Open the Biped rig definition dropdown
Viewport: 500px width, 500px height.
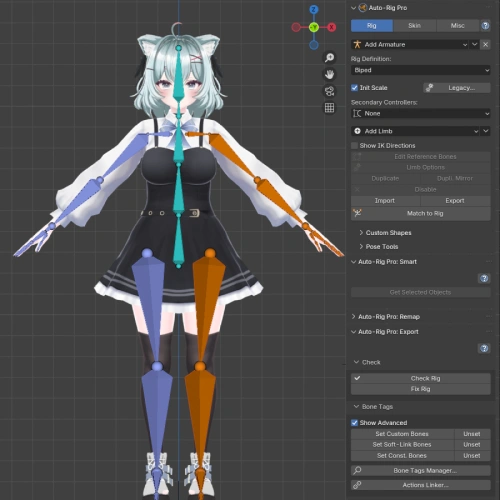click(x=421, y=70)
